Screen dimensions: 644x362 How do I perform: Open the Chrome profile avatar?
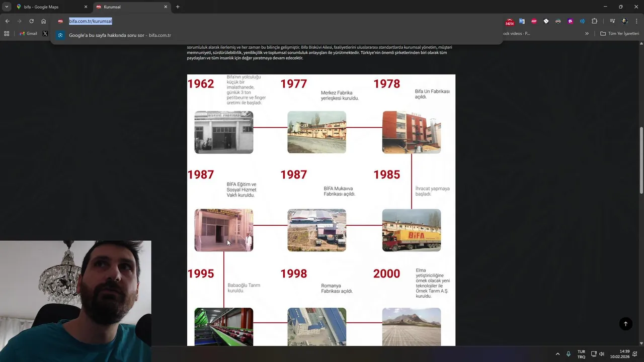[624, 21]
